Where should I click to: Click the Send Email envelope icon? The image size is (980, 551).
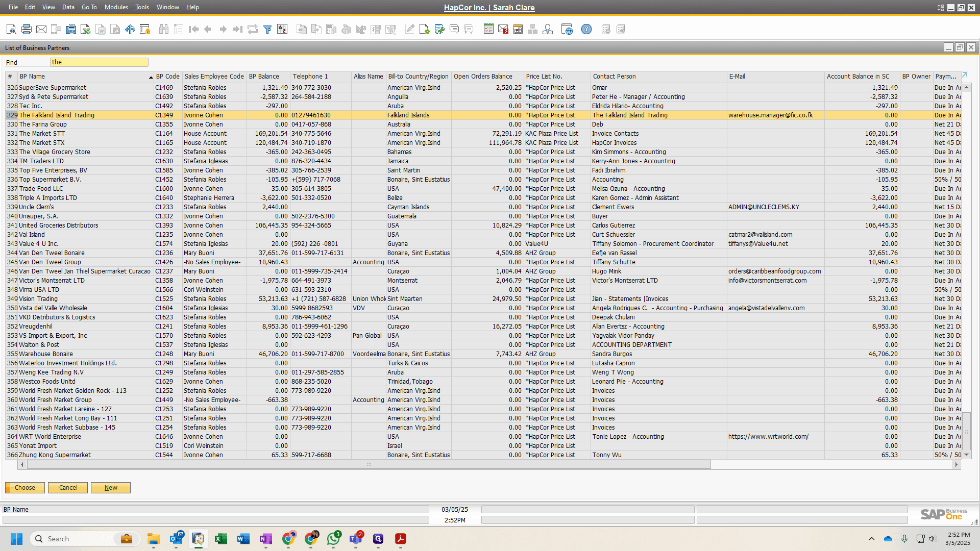41,29
